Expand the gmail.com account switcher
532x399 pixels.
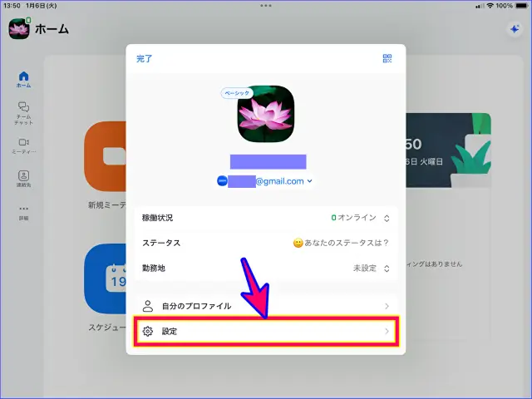click(265, 181)
